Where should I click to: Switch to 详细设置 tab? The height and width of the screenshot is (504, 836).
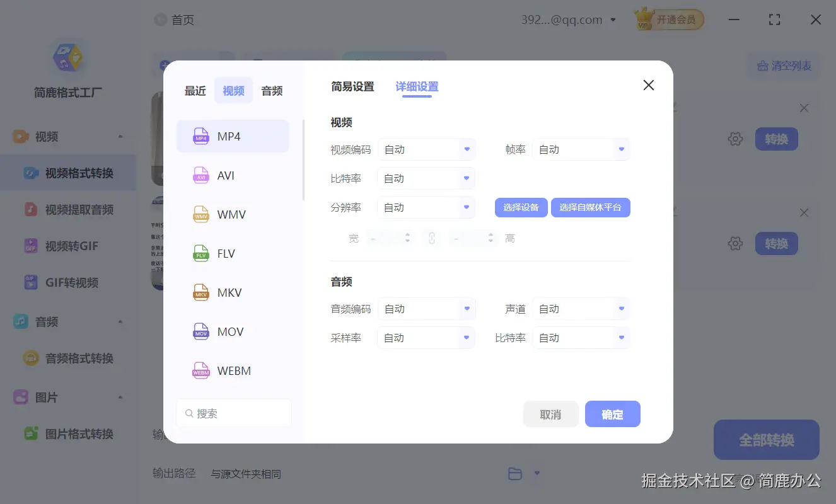coord(417,87)
